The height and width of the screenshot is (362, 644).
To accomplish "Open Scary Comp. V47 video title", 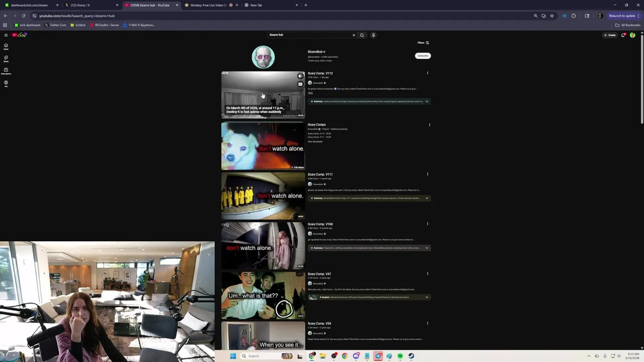I will pyautogui.click(x=319, y=274).
